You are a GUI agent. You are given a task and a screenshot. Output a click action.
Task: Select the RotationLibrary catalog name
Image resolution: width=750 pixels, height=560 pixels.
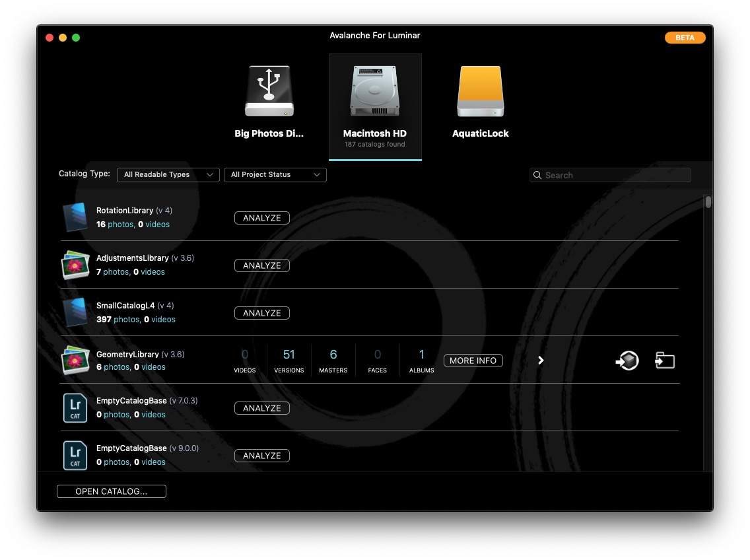coord(125,210)
